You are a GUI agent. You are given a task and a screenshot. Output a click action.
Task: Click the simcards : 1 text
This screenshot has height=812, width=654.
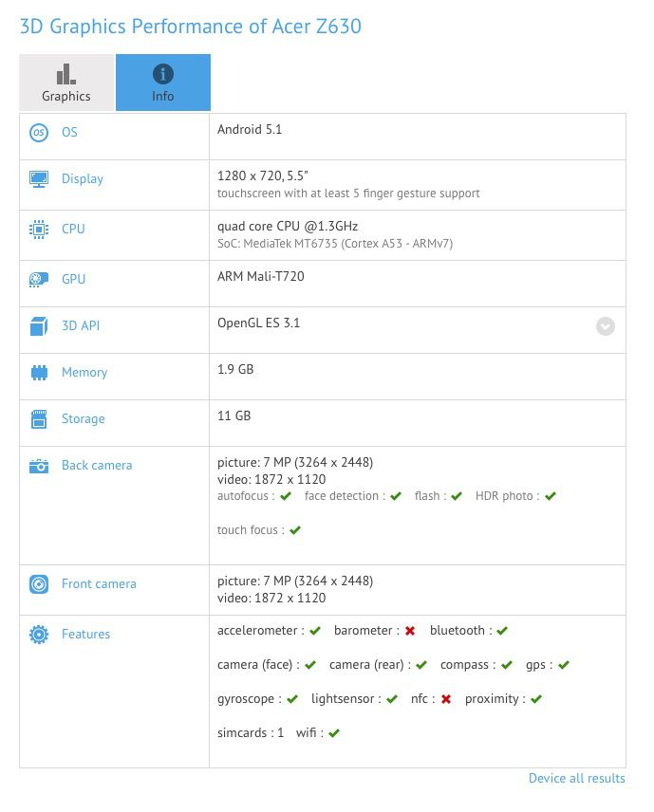point(251,732)
